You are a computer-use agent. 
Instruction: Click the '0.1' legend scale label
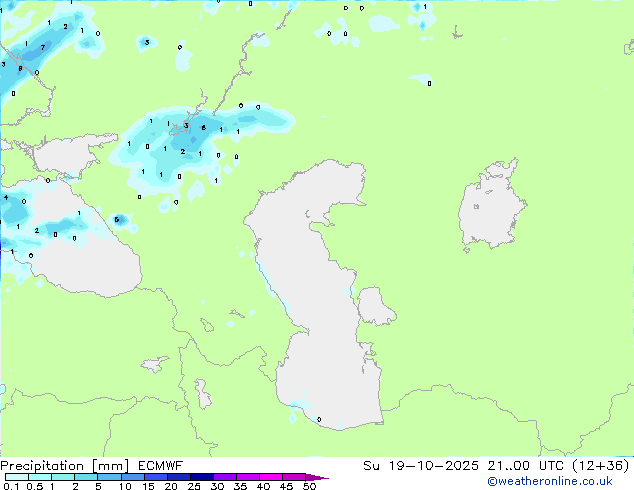pos(11,486)
